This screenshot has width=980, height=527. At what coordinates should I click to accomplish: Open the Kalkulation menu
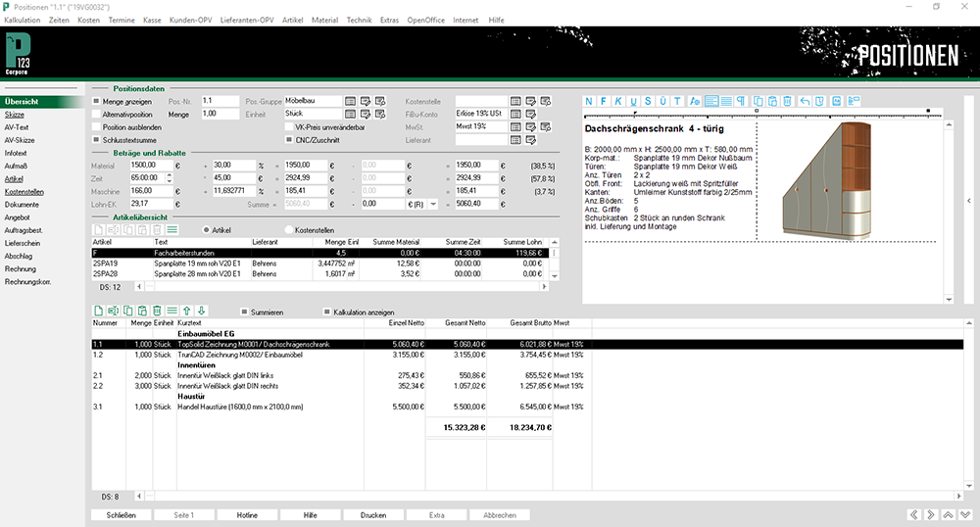click(24, 21)
